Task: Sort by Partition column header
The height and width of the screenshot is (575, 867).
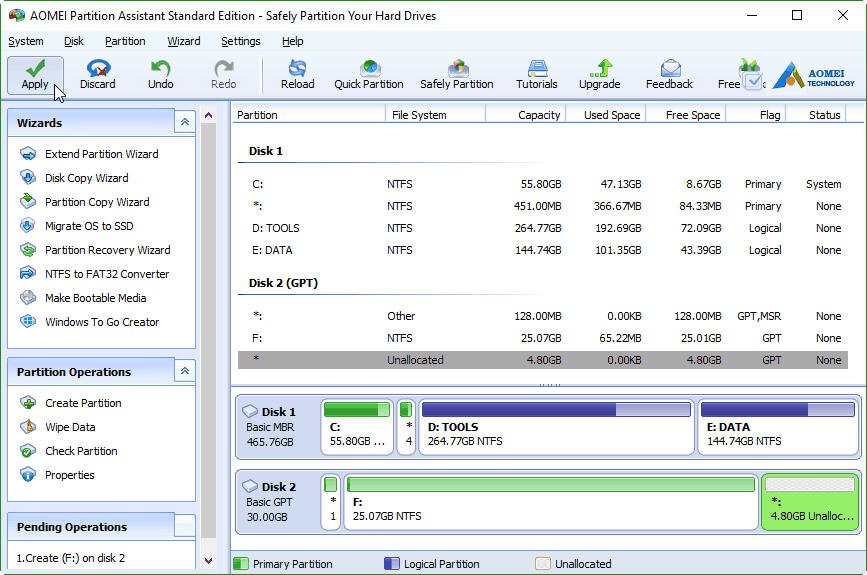Action: 309,115
